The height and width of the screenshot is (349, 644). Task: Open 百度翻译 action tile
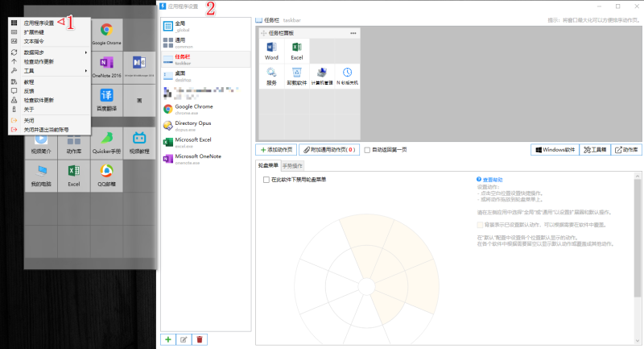pos(107,100)
